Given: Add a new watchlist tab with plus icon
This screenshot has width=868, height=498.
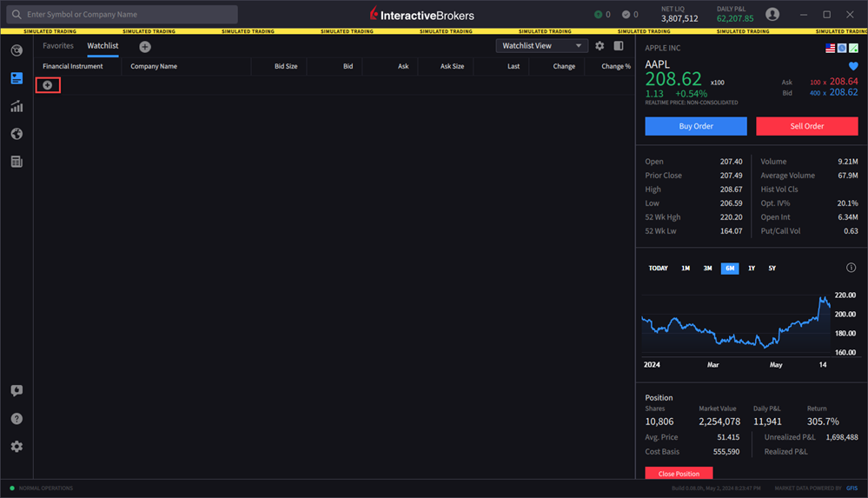Looking at the screenshot, I should pyautogui.click(x=145, y=47).
